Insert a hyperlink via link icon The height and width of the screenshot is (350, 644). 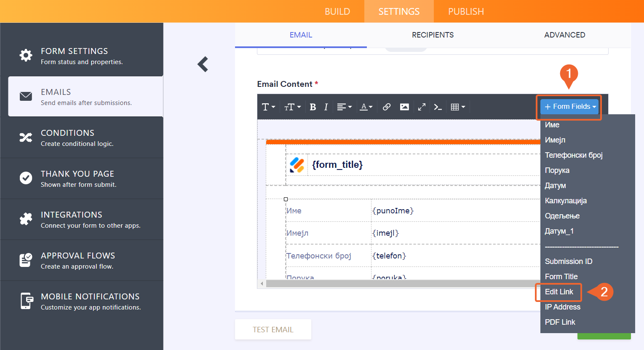pyautogui.click(x=386, y=107)
